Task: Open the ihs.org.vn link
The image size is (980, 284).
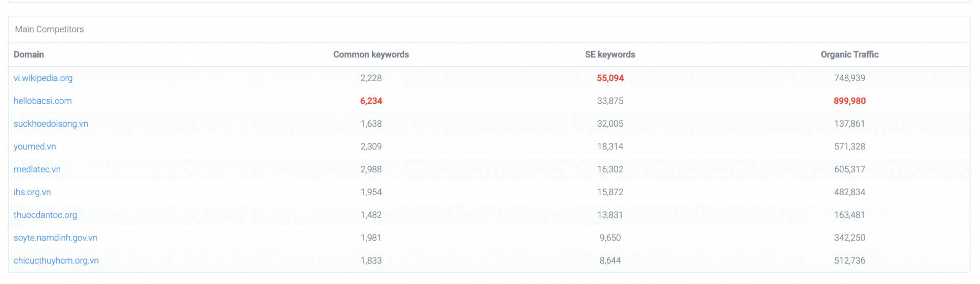Action: pyautogui.click(x=32, y=192)
